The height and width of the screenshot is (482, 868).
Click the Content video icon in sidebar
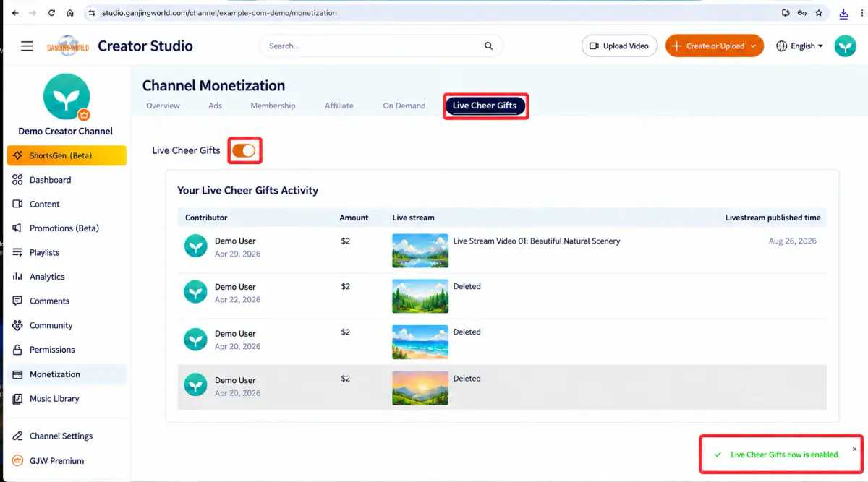click(17, 205)
